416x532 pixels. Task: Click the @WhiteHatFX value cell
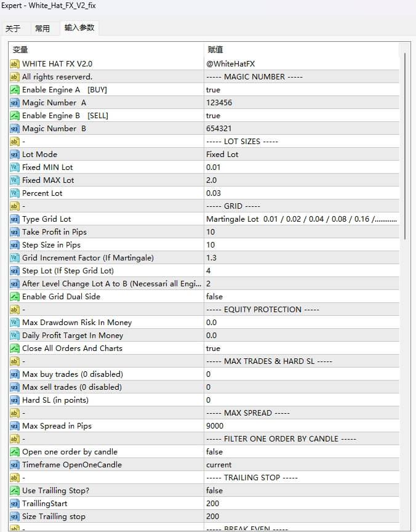click(x=302, y=64)
